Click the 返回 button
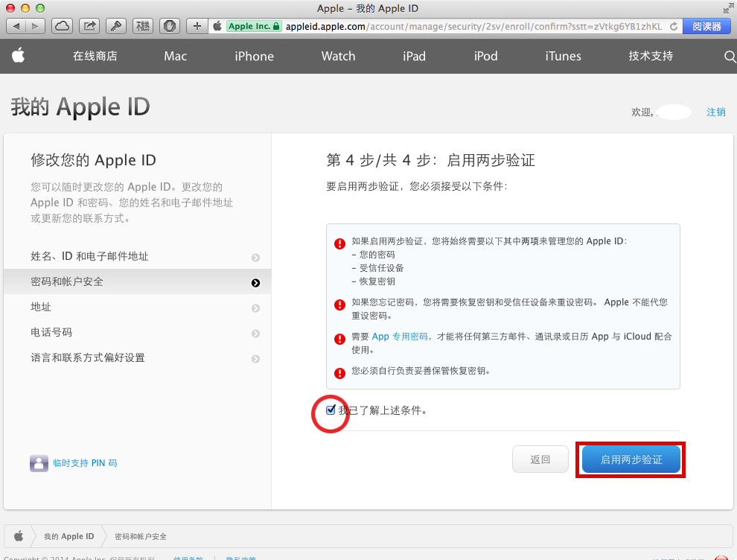 [540, 459]
